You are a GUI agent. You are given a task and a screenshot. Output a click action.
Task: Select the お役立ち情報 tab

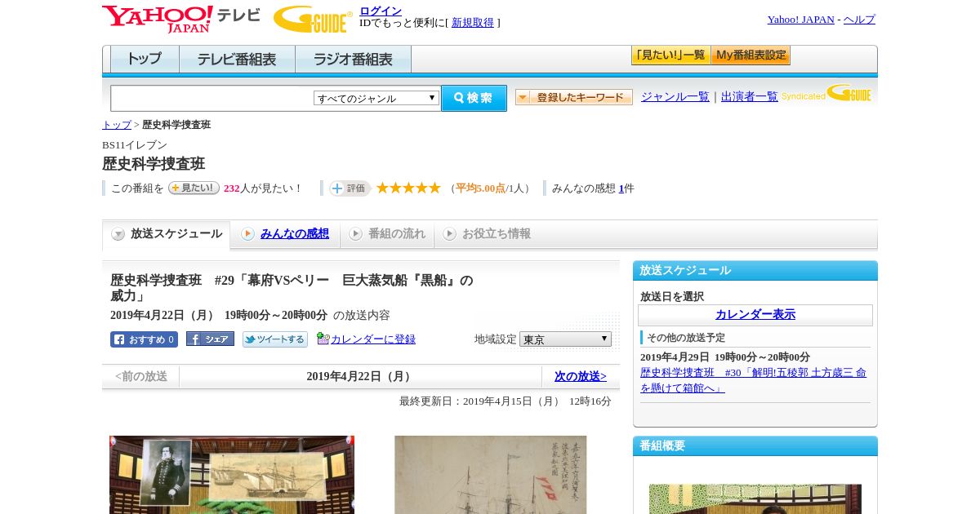(x=487, y=234)
